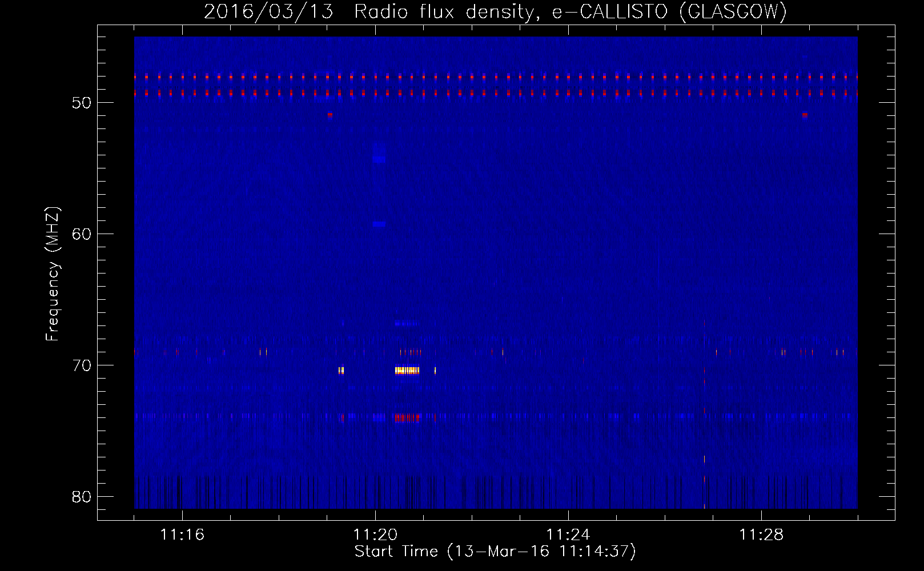Click the 70 MHz frequency tick label

coord(82,365)
